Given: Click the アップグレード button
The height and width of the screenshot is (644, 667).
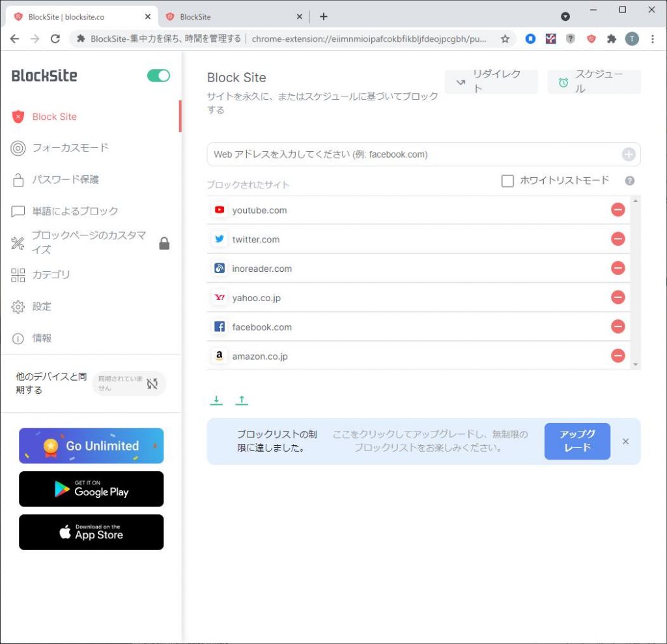Looking at the screenshot, I should tap(577, 441).
